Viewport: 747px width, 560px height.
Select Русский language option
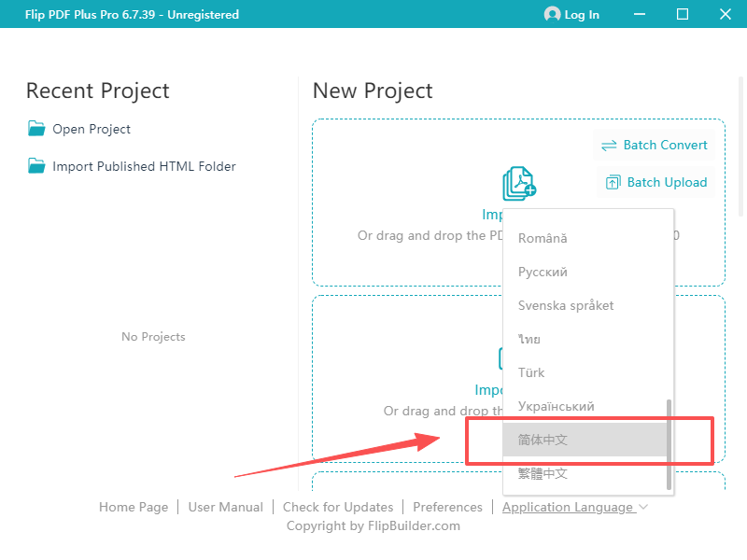pyautogui.click(x=543, y=272)
